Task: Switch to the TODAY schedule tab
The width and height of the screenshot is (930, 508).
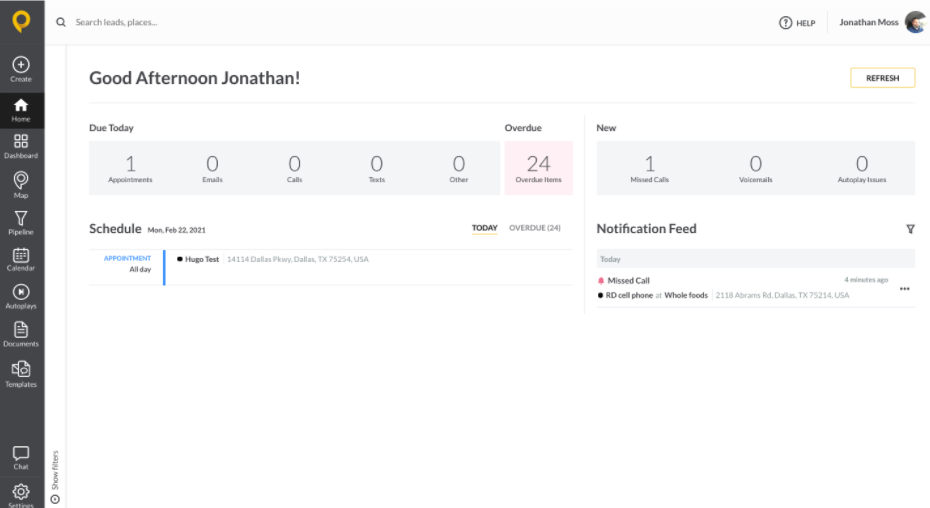Action: pyautogui.click(x=485, y=228)
